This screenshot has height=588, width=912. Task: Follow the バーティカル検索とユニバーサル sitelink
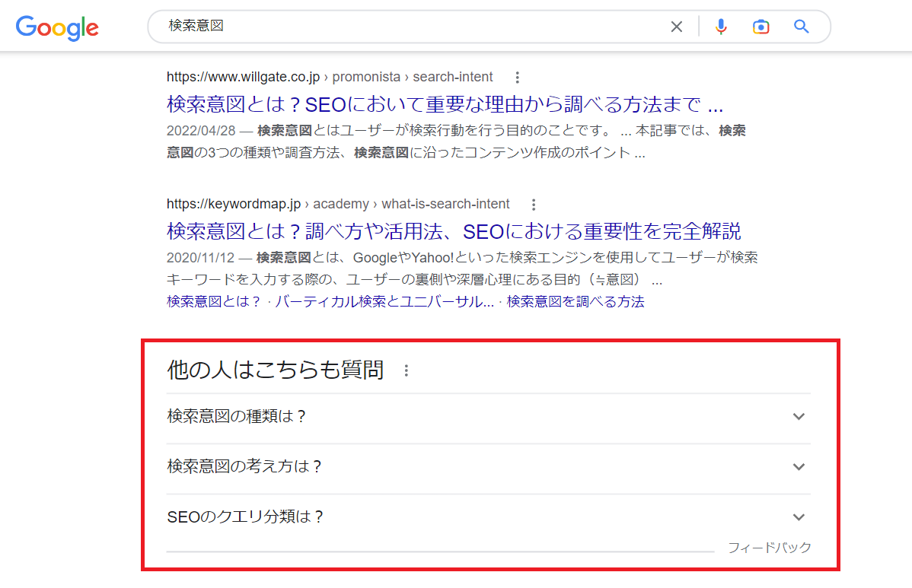click(x=384, y=302)
